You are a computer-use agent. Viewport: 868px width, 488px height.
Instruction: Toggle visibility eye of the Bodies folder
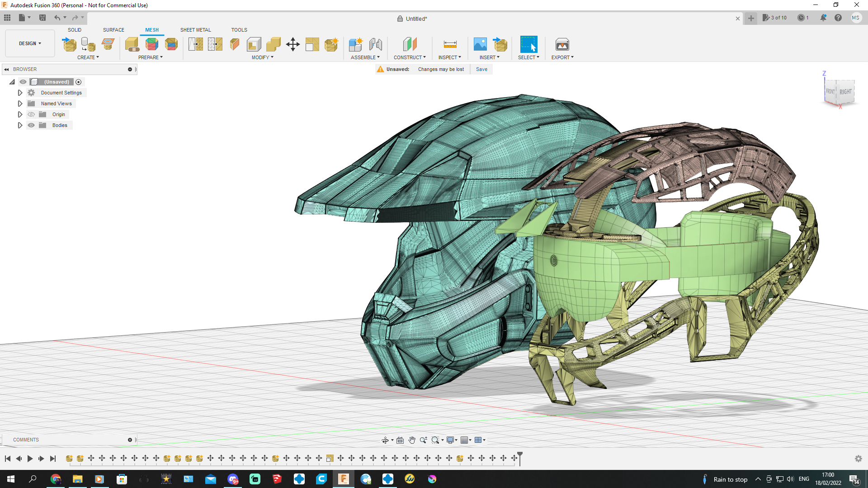tap(31, 125)
